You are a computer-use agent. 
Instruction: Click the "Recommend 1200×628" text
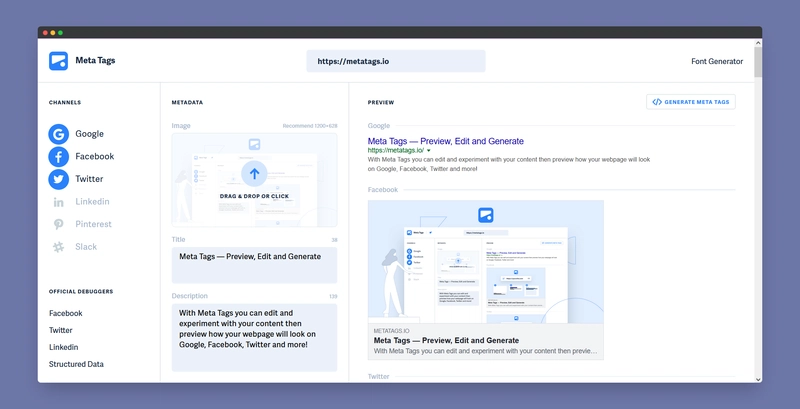coord(310,126)
